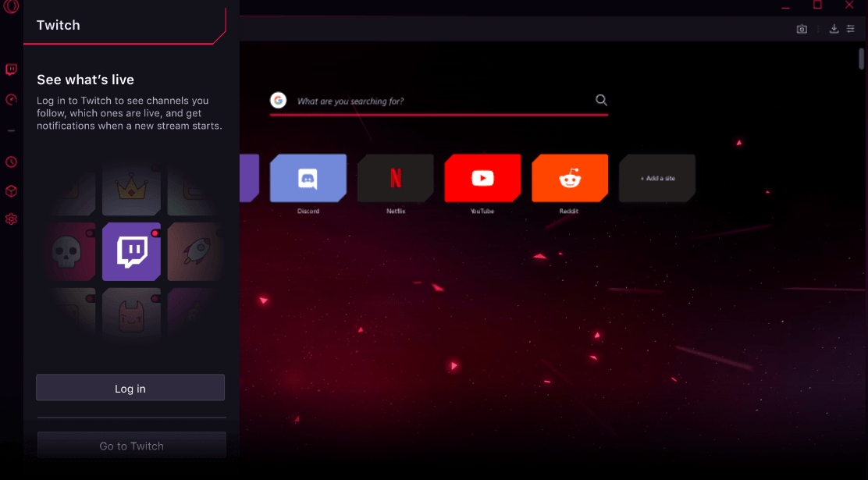Open the easy setup sliders icon
This screenshot has width=868, height=480.
[851, 29]
